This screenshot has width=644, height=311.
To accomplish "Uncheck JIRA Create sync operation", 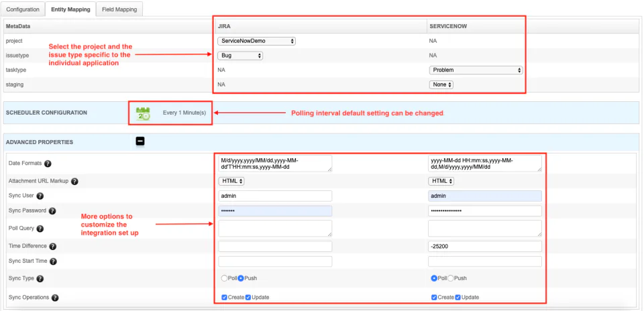I will point(224,297).
